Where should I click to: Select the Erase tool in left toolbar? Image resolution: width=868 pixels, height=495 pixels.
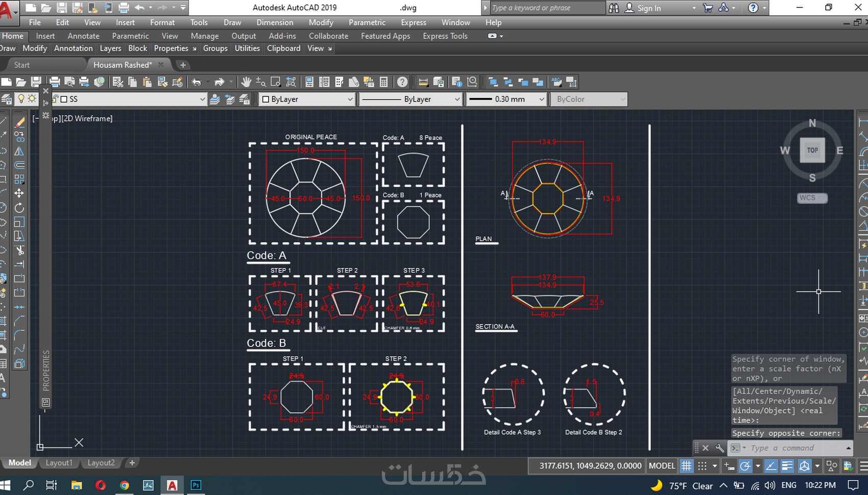(x=19, y=122)
